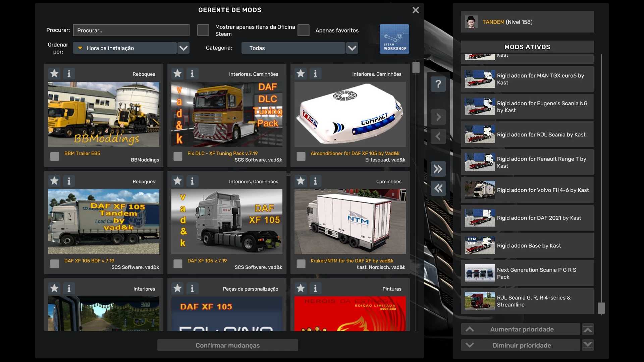Show info for Fix DLC XF Tuning Pack
The height and width of the screenshot is (362, 644).
coord(192,73)
